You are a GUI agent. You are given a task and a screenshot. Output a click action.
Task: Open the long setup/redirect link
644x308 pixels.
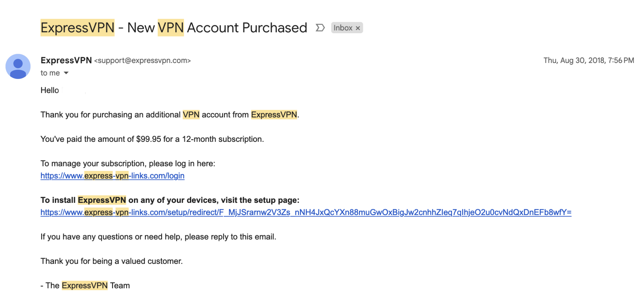pos(306,212)
